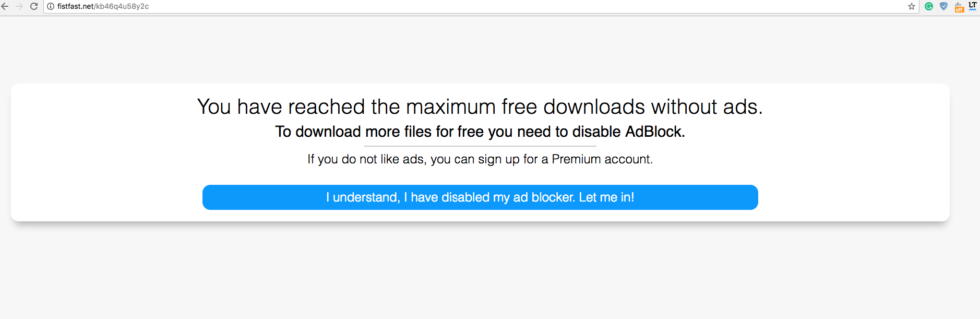Open the Grammarly extension
The image size is (980, 319).
[928, 6]
